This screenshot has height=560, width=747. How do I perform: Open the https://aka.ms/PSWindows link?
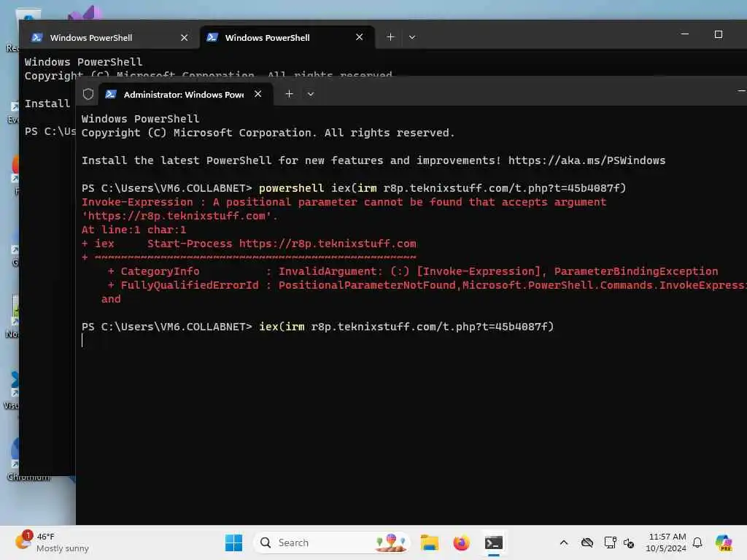pos(587,160)
